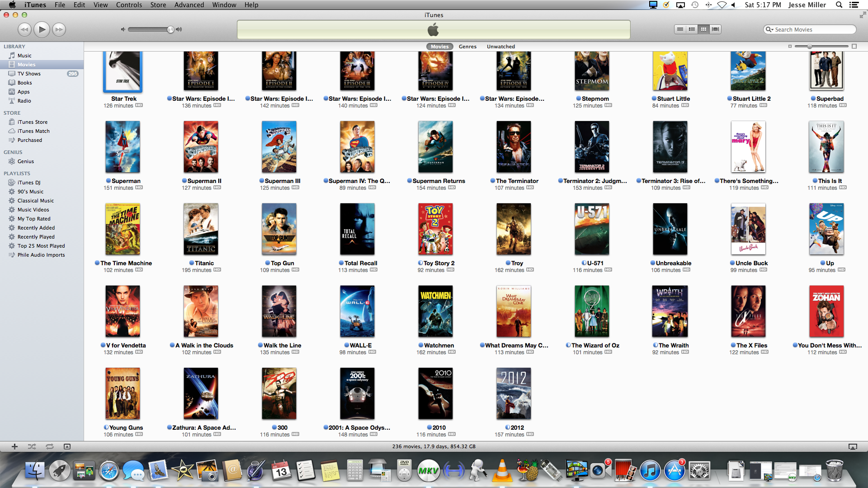Select The Terminator movie poster
The height and width of the screenshot is (488, 868).
point(514,147)
